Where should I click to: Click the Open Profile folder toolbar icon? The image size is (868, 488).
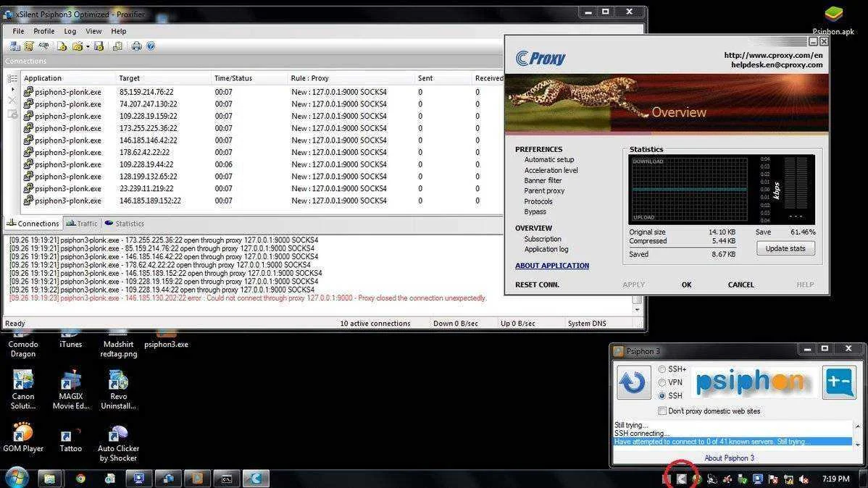78,46
